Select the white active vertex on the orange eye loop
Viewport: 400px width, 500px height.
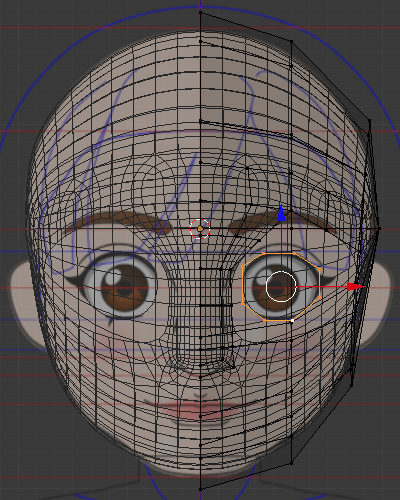tap(292, 321)
